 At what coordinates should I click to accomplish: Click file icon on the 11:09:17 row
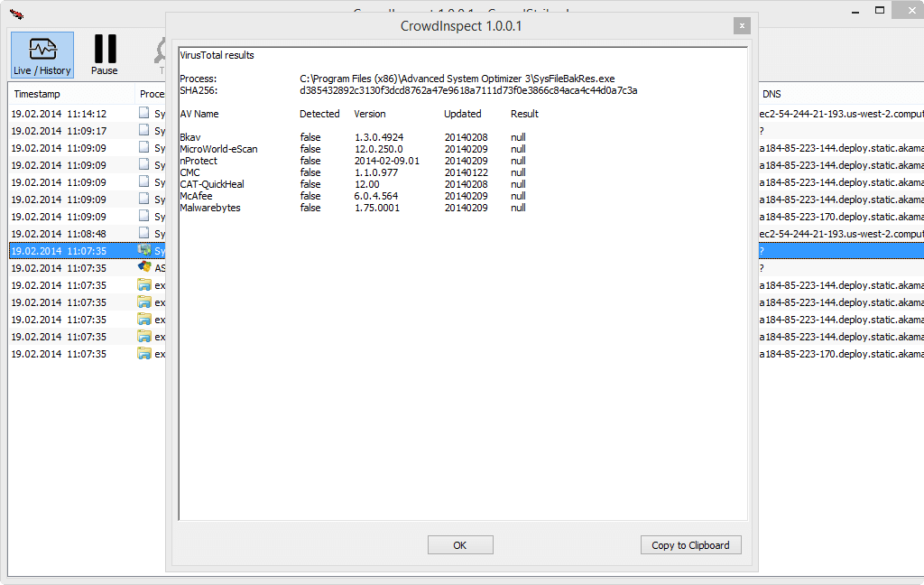(x=143, y=130)
